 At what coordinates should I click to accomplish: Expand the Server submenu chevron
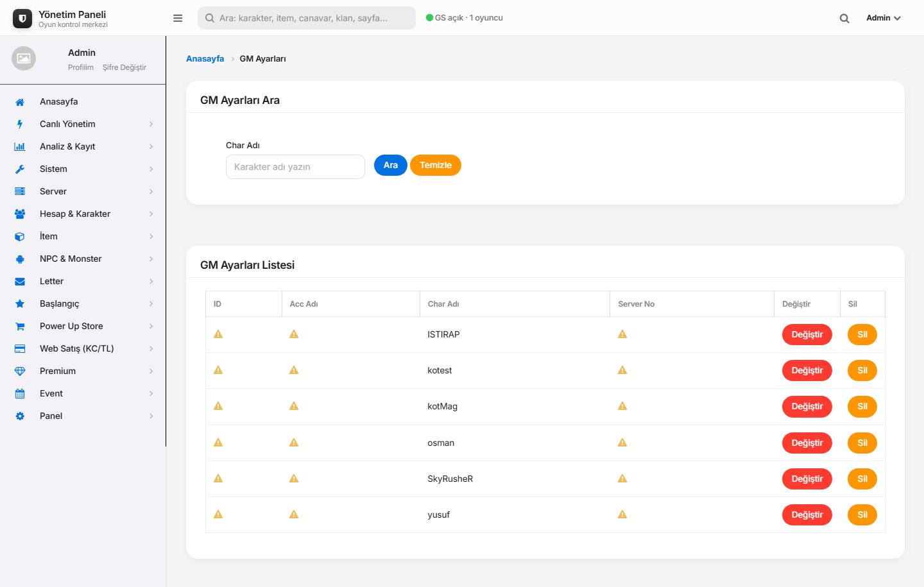(x=151, y=192)
